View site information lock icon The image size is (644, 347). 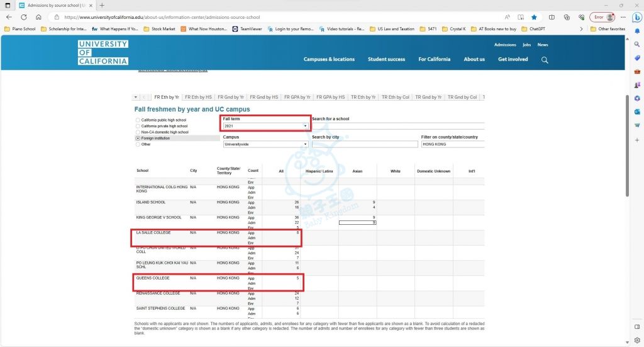coord(57,17)
